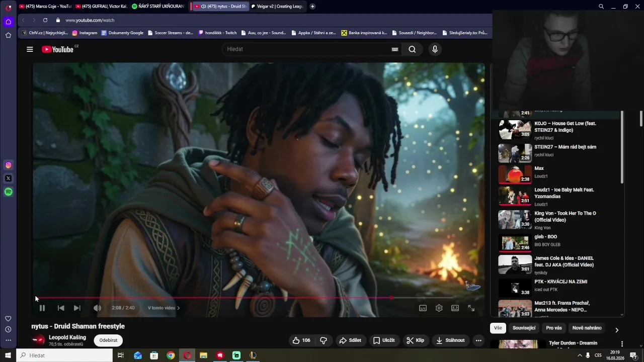This screenshot has height=362, width=644.
Task: Switch to the 'GUFRAU, Victor Kal' tab
Action: tap(101, 7)
